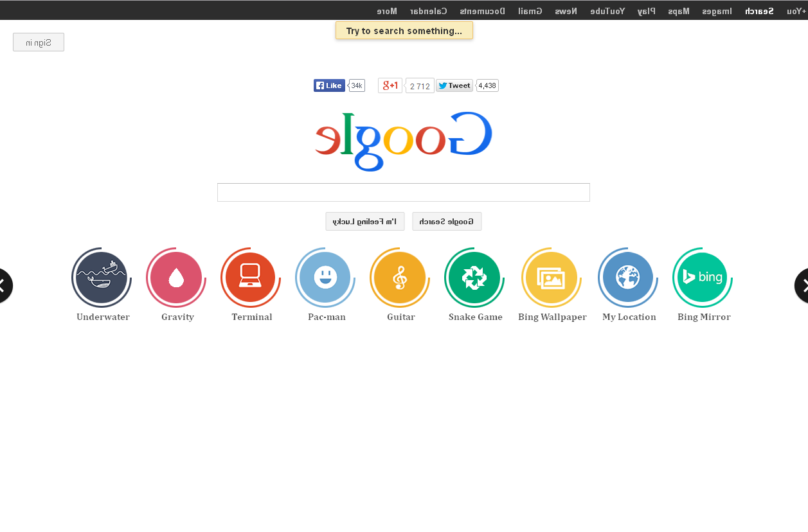Click the mirrored Google logo
808x532 pixels.
pyautogui.click(x=404, y=142)
